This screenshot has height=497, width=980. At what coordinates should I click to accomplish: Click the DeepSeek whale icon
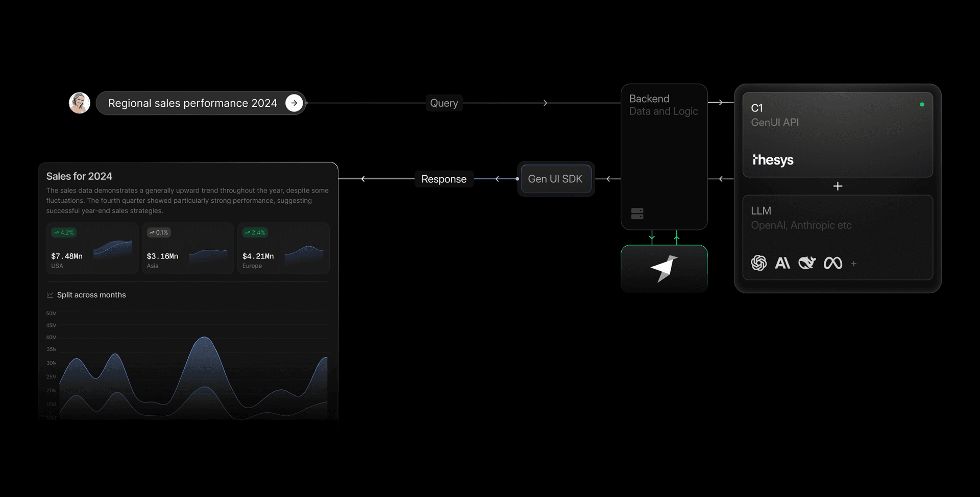[807, 263]
